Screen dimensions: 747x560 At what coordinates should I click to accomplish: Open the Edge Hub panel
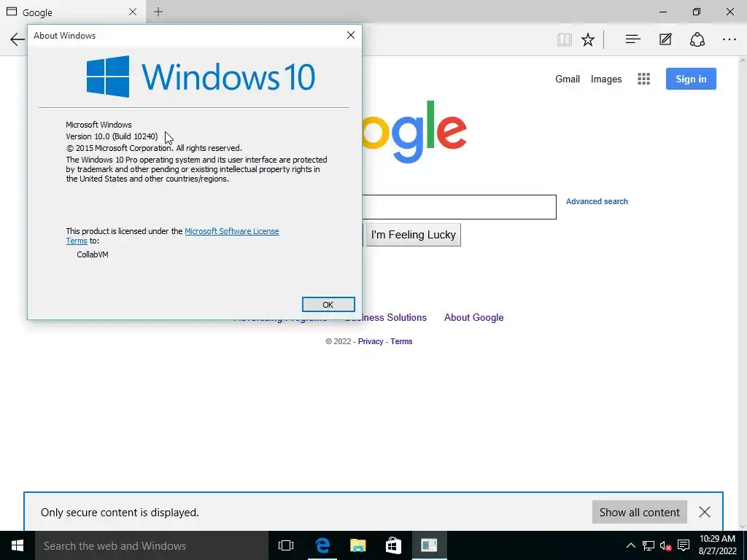632,39
